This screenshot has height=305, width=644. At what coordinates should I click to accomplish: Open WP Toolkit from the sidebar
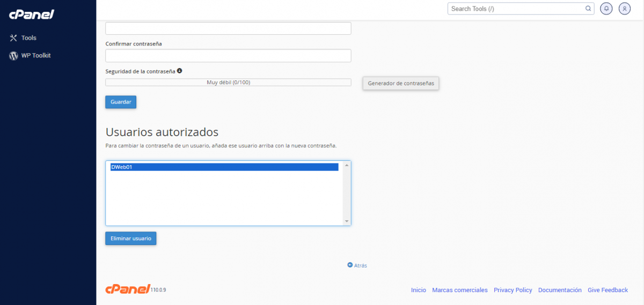pyautogui.click(x=36, y=55)
